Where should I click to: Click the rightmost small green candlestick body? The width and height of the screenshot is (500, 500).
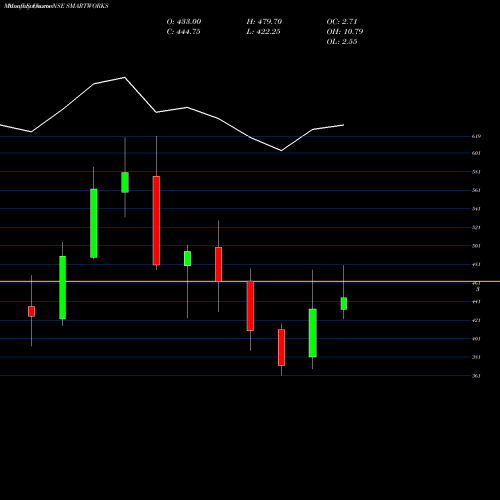(x=344, y=304)
